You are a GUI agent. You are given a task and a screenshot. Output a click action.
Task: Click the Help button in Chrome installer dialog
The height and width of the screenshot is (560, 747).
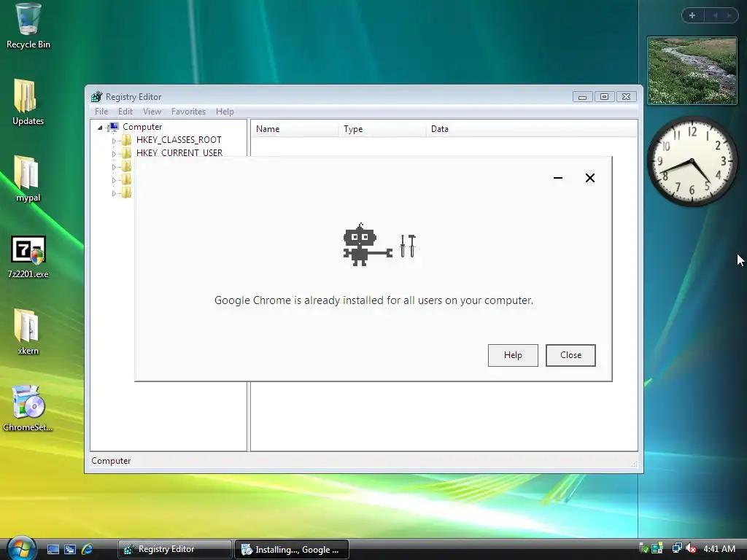pos(513,355)
